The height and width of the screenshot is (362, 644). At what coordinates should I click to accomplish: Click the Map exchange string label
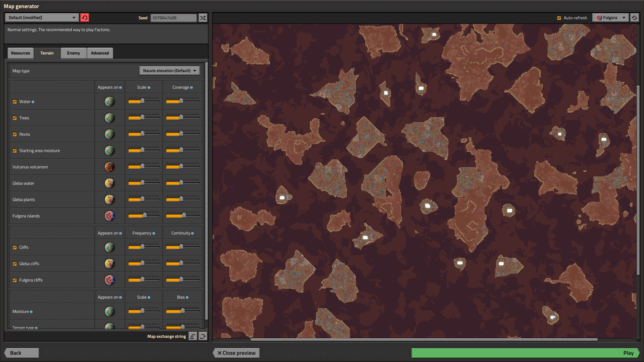[x=167, y=336]
